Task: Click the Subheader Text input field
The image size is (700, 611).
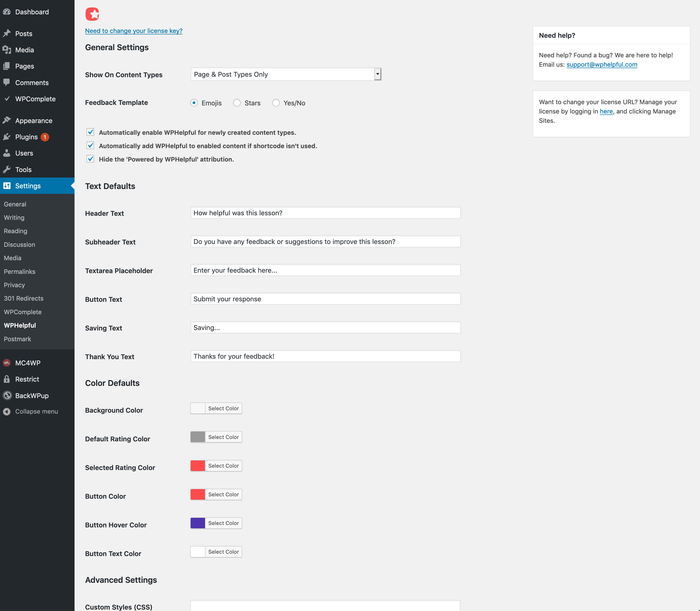Action: pyautogui.click(x=326, y=241)
